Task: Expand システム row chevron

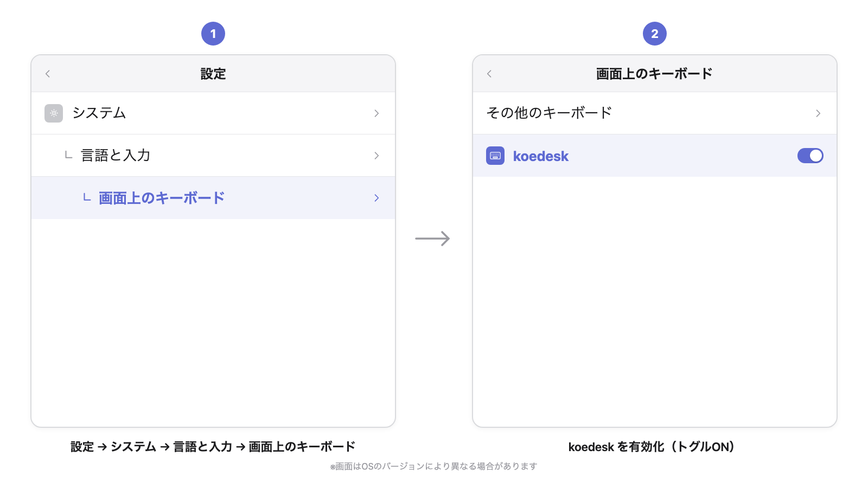Action: tap(376, 113)
